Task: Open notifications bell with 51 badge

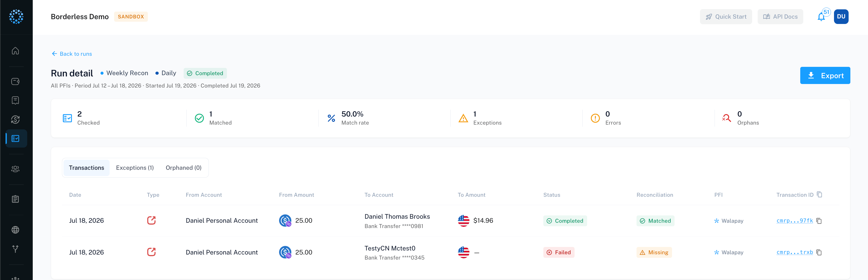Action: (821, 17)
